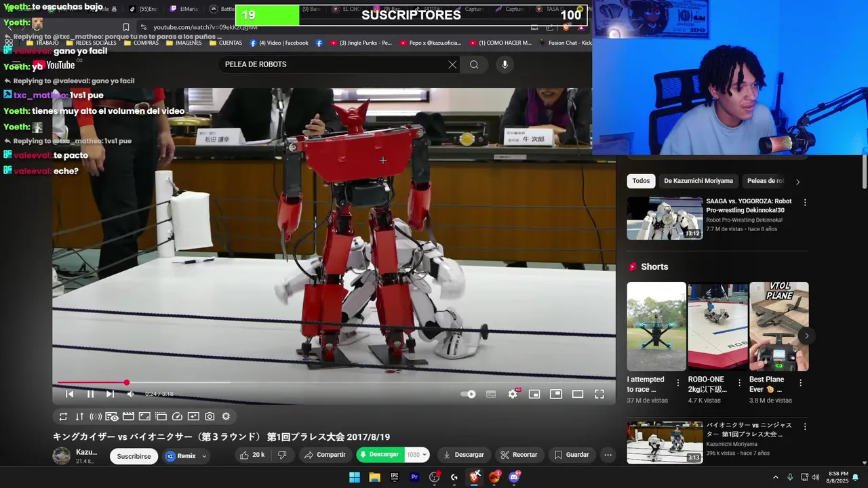Open player settings gear with HD badge
This screenshot has width=868, height=488.
513,394
